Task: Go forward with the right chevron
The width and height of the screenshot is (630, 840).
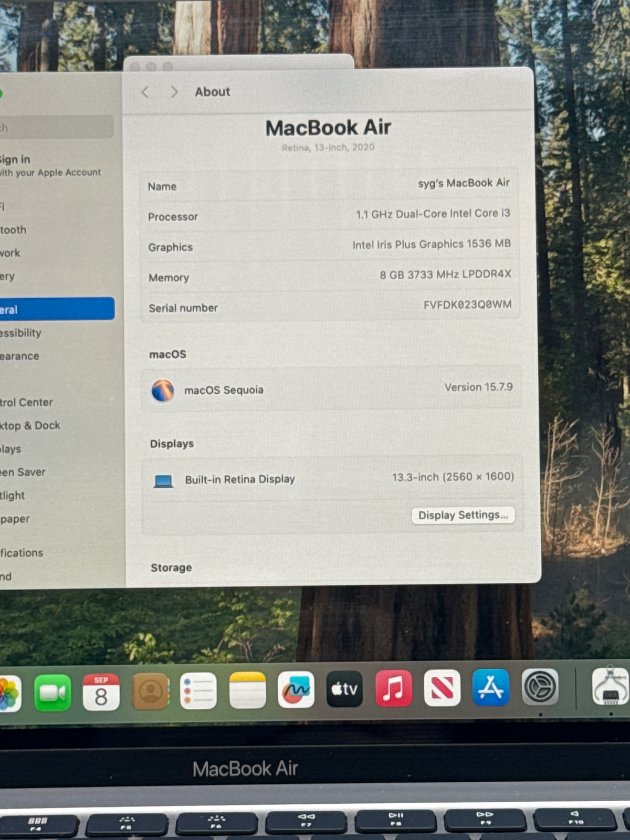Action: click(174, 92)
